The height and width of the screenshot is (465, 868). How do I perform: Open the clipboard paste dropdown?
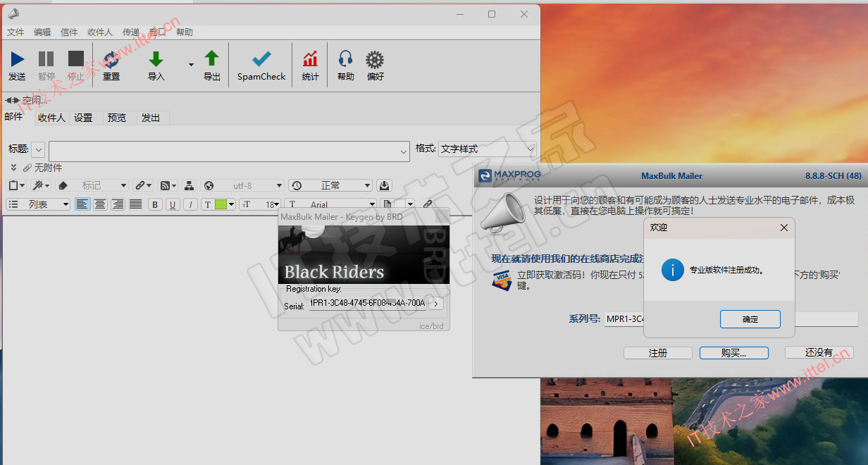(16, 185)
